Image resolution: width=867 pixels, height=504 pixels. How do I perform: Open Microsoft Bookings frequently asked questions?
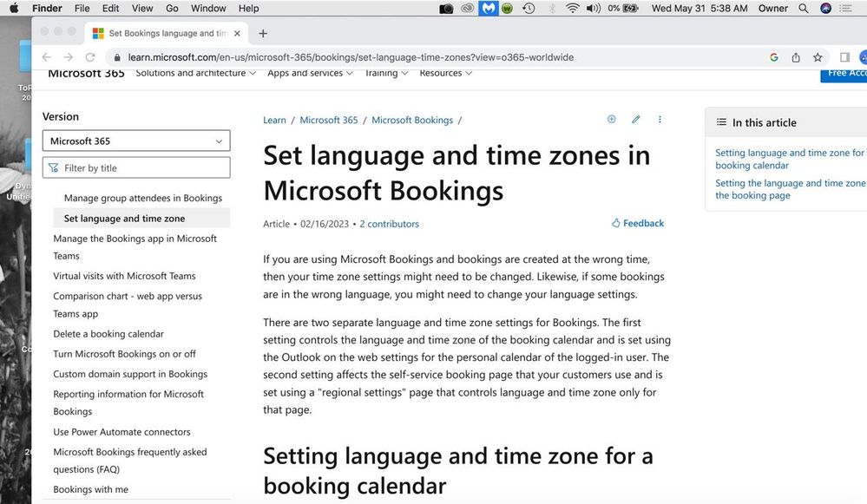pyautogui.click(x=130, y=461)
